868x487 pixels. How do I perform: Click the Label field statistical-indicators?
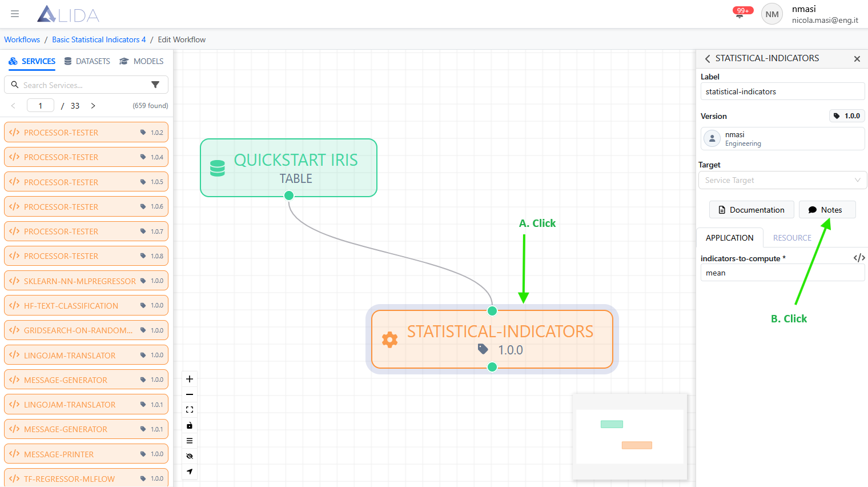[x=782, y=91]
